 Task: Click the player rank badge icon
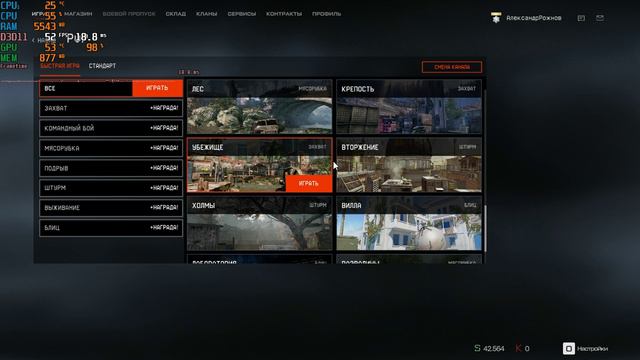tap(496, 18)
